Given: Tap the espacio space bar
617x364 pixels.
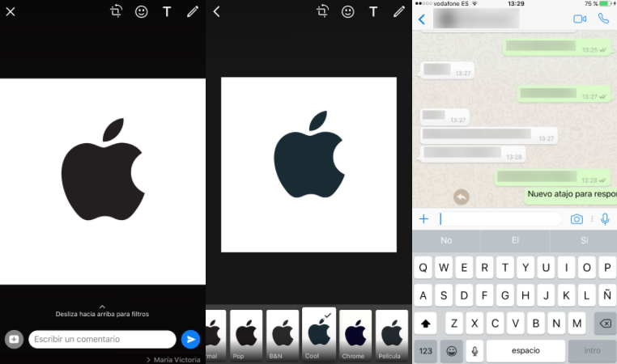Looking at the screenshot, I should click(526, 350).
